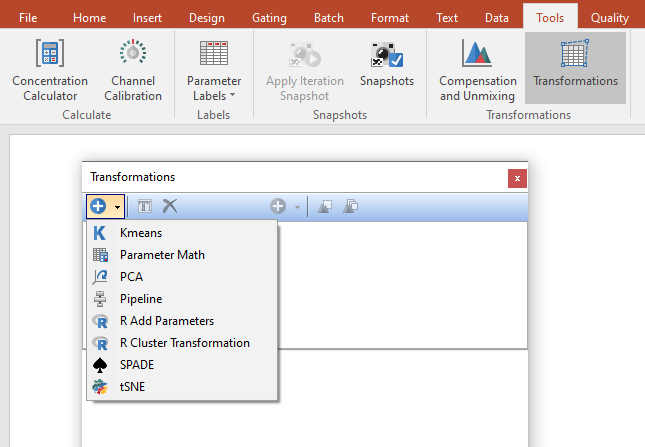Close the Transformations dialog
The height and width of the screenshot is (447, 645).
pos(517,178)
